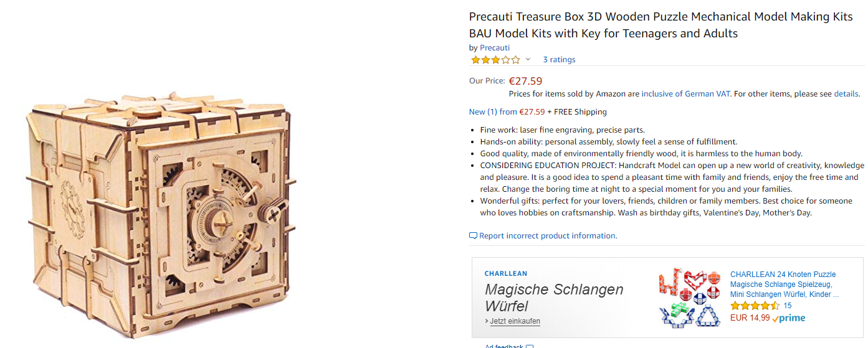The image size is (868, 348).
Task: Click the CHARLLEAN sponsor brand name
Action: coord(505,273)
